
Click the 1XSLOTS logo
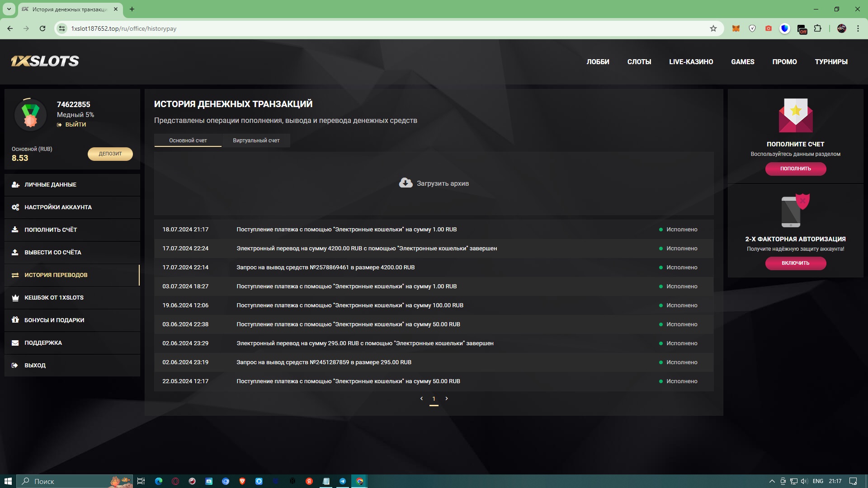point(45,61)
